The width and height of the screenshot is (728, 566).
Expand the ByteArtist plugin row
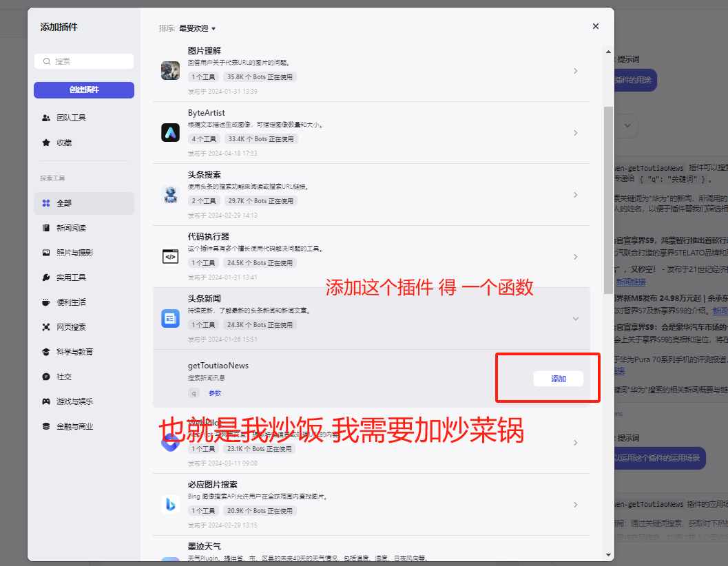575,133
